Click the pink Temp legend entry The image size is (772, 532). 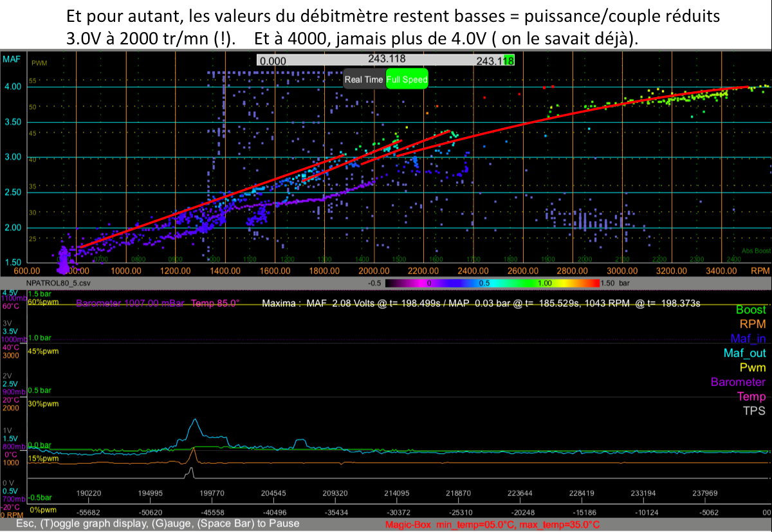751,397
